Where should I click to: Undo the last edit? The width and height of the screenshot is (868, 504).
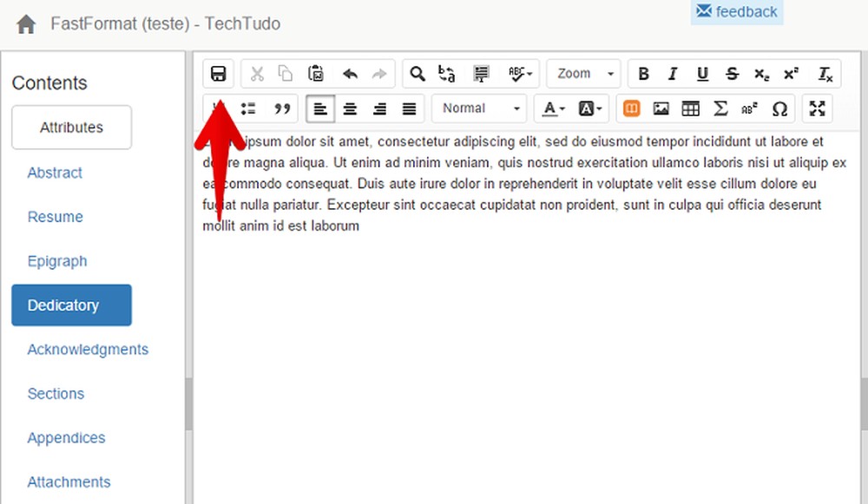click(350, 73)
